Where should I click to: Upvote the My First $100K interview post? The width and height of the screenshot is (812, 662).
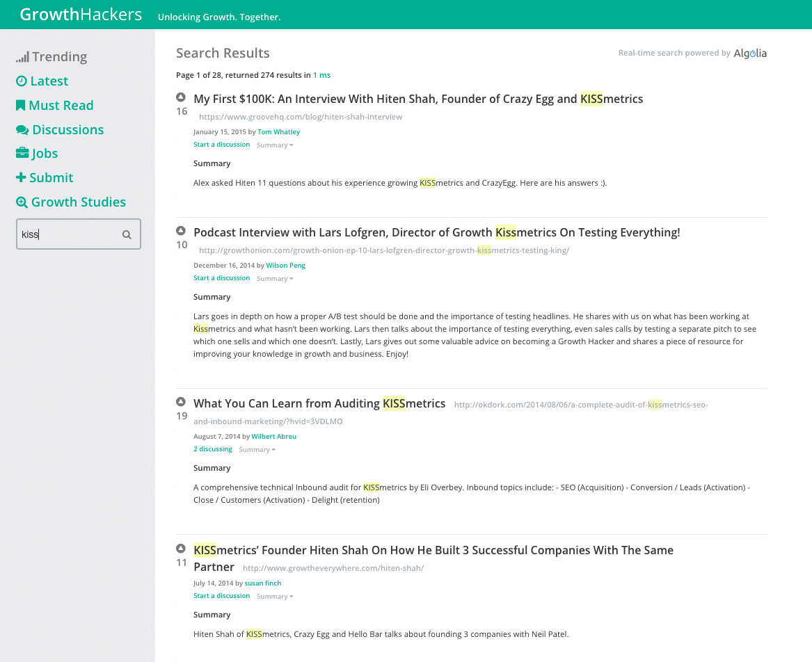181,97
